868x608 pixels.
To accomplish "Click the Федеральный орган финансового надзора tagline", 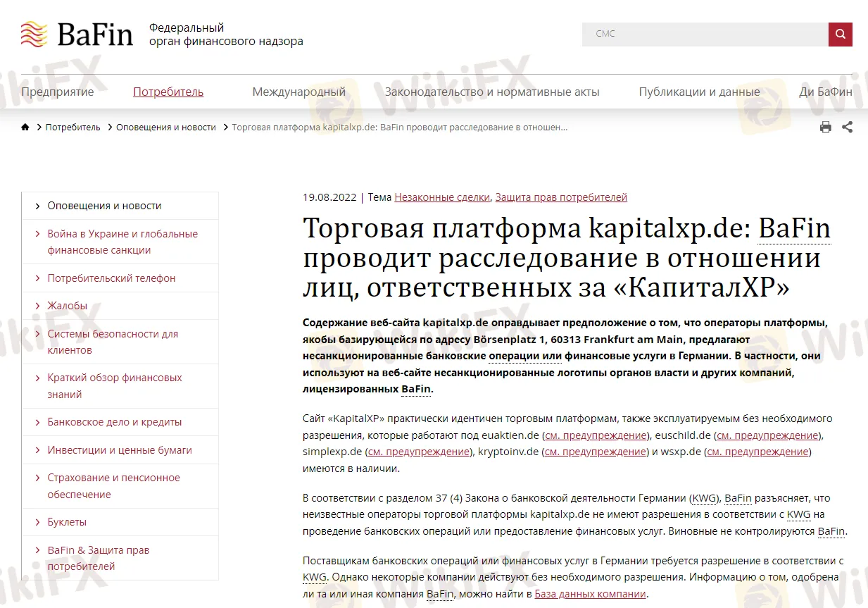I will [226, 35].
